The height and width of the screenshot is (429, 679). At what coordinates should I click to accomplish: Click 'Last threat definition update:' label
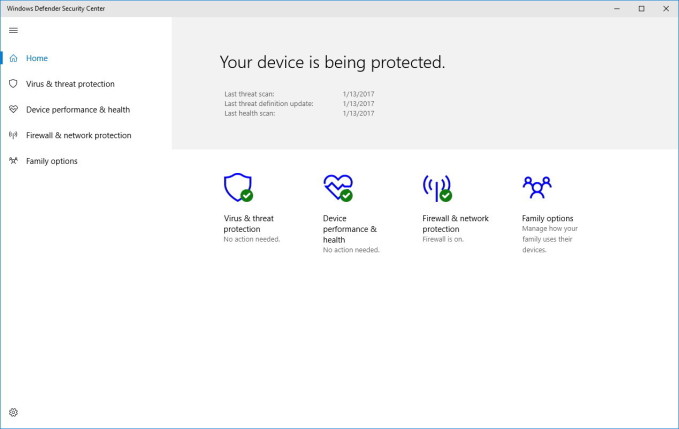pos(268,103)
